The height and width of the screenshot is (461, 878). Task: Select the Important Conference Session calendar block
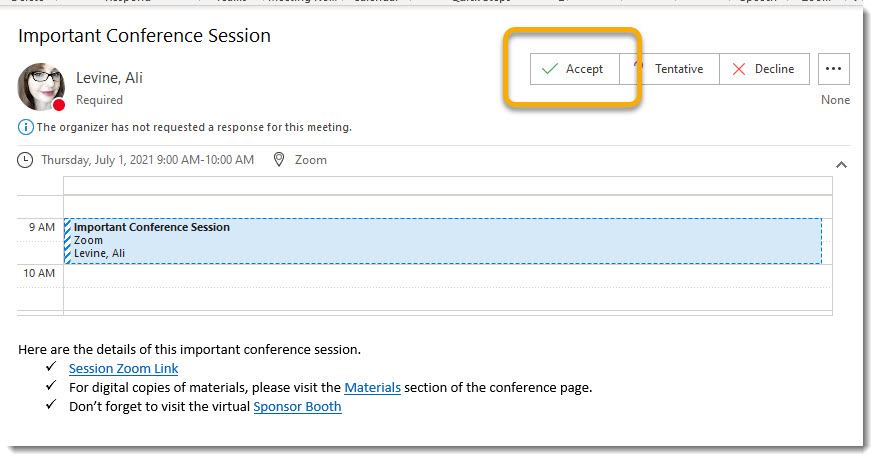tap(442, 241)
